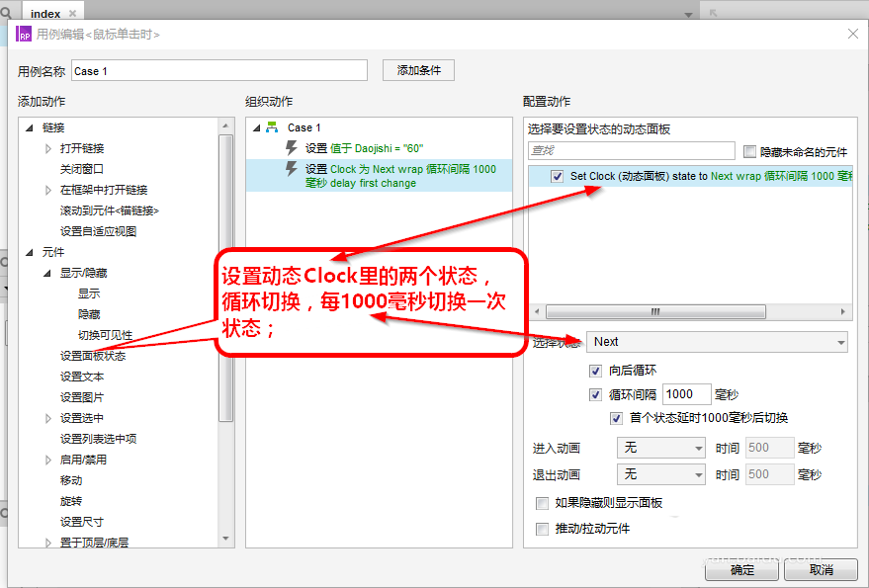The image size is (869, 588).
Task: Click the loop interval 1000 field
Action: pyautogui.click(x=687, y=394)
